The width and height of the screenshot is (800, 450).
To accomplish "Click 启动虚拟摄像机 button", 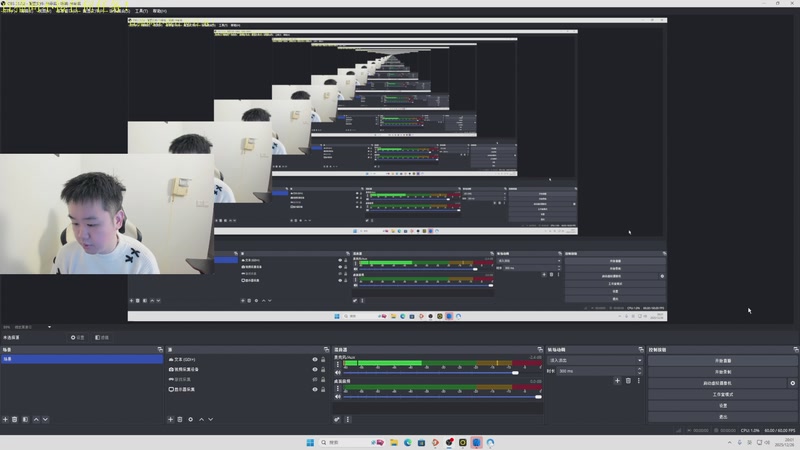I will coord(717,383).
